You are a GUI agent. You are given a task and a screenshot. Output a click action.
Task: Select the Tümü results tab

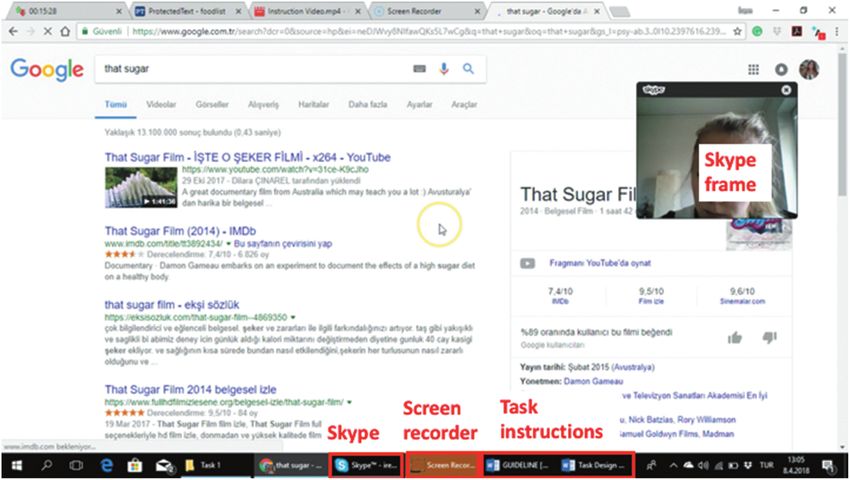click(x=115, y=104)
